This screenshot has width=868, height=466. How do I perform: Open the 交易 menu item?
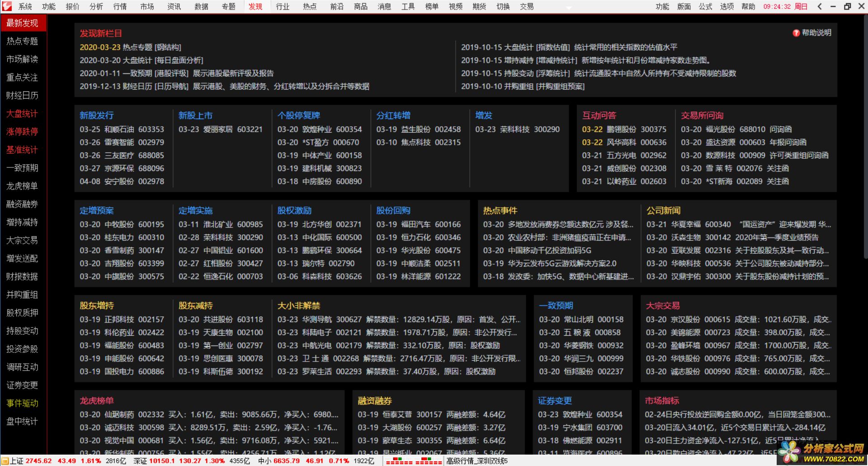[x=527, y=6]
